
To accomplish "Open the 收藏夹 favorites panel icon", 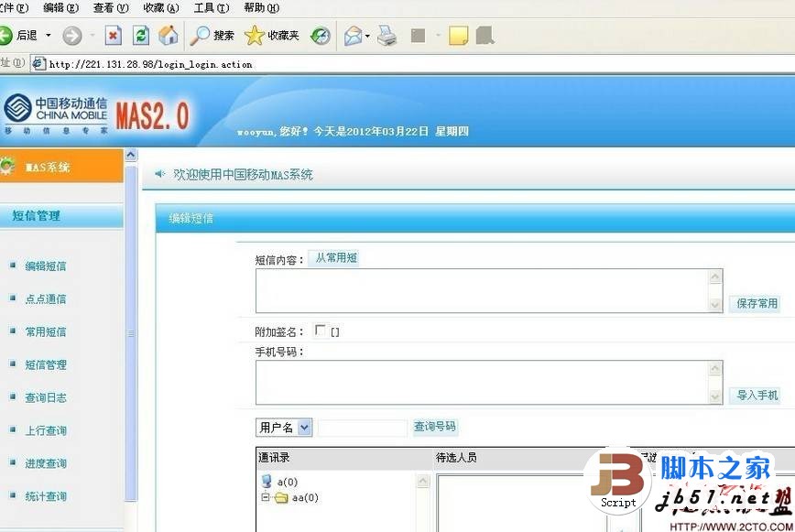I will (269, 35).
